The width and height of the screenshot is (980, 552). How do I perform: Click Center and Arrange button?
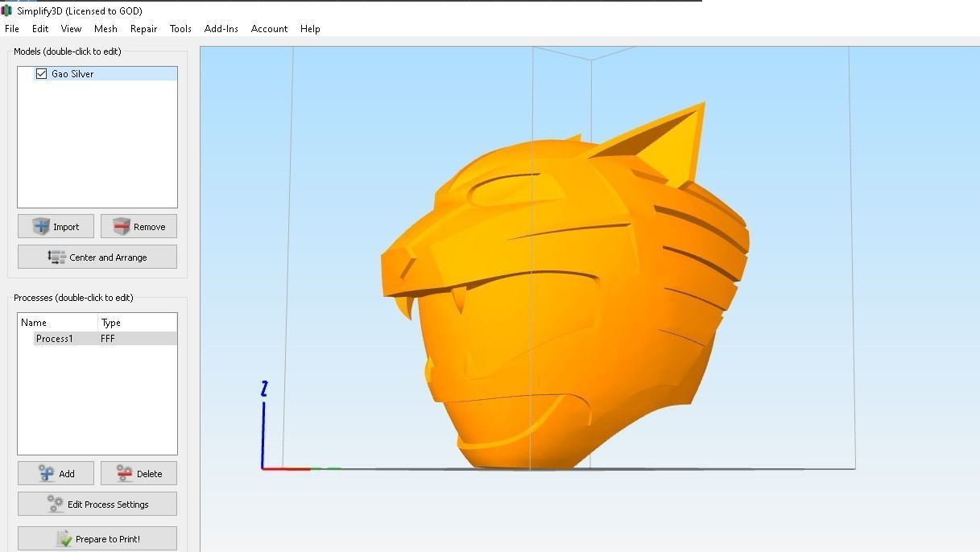(97, 257)
